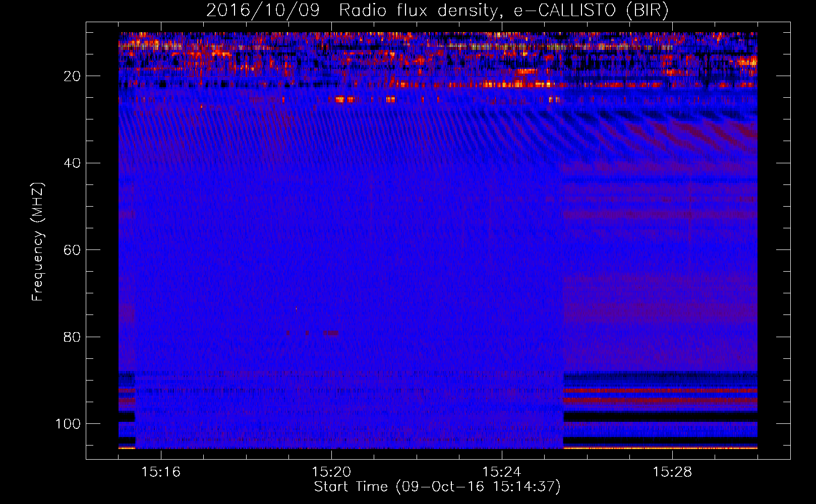
Task: Click the '15:24' time tick label
Action: click(x=502, y=472)
